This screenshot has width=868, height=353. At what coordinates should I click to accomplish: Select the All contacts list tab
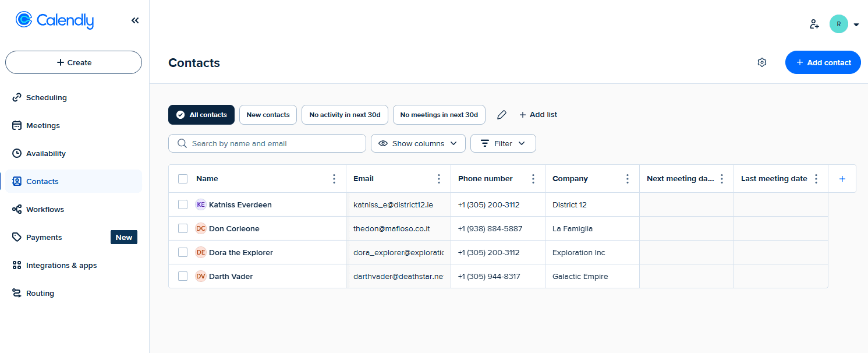(201, 115)
